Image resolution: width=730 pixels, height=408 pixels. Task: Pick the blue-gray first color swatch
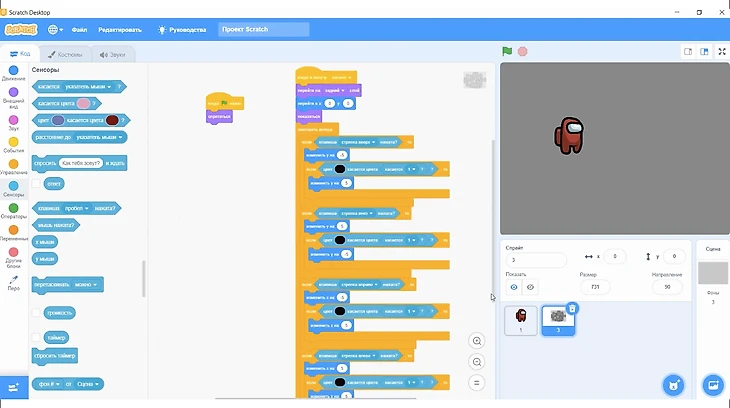pos(58,120)
